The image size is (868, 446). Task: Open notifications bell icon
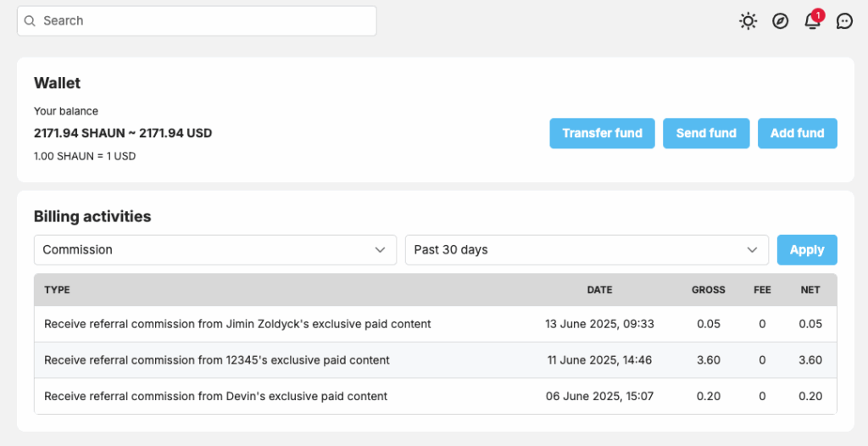point(812,21)
